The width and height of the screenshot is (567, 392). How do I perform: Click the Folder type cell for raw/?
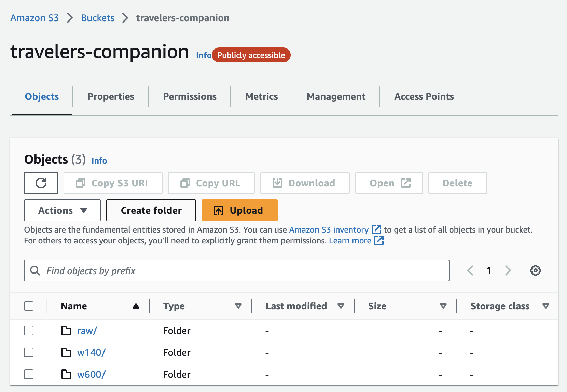point(177,331)
